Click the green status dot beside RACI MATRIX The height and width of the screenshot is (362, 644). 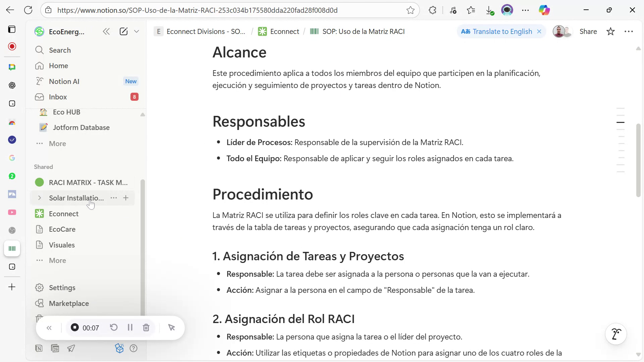coord(39,182)
